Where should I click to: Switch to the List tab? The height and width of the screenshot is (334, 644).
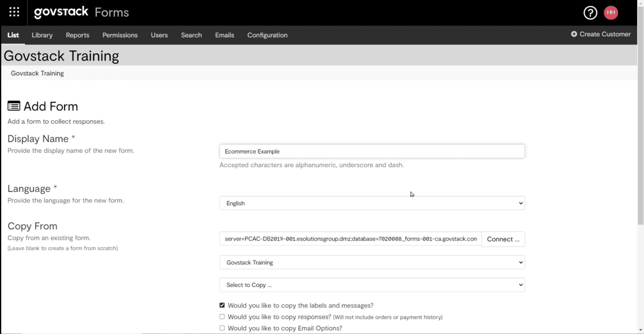click(13, 35)
